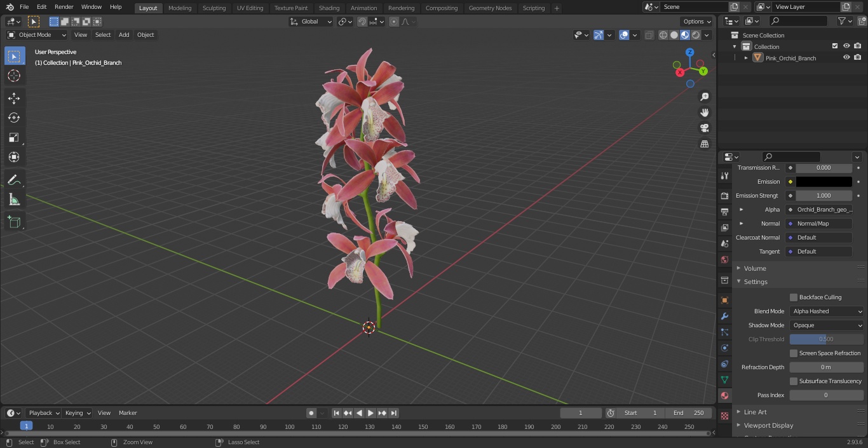The height and width of the screenshot is (448, 868).
Task: Open the Modifier properties wrench tab
Action: tap(724, 316)
